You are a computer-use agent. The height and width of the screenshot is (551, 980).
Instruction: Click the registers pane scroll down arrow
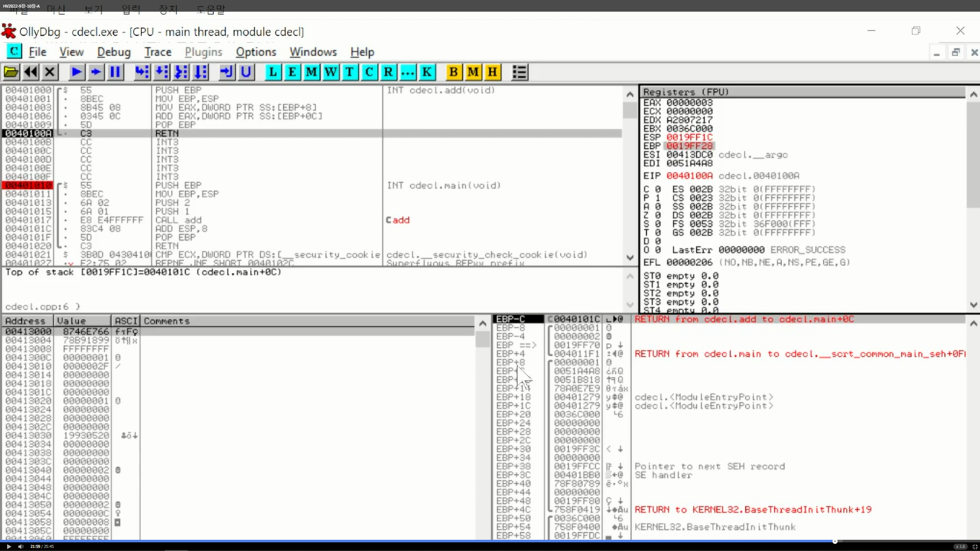[973, 305]
